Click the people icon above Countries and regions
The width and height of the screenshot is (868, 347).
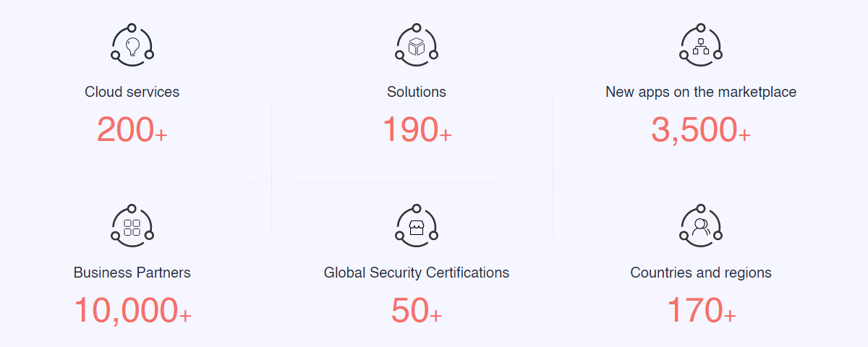701,226
